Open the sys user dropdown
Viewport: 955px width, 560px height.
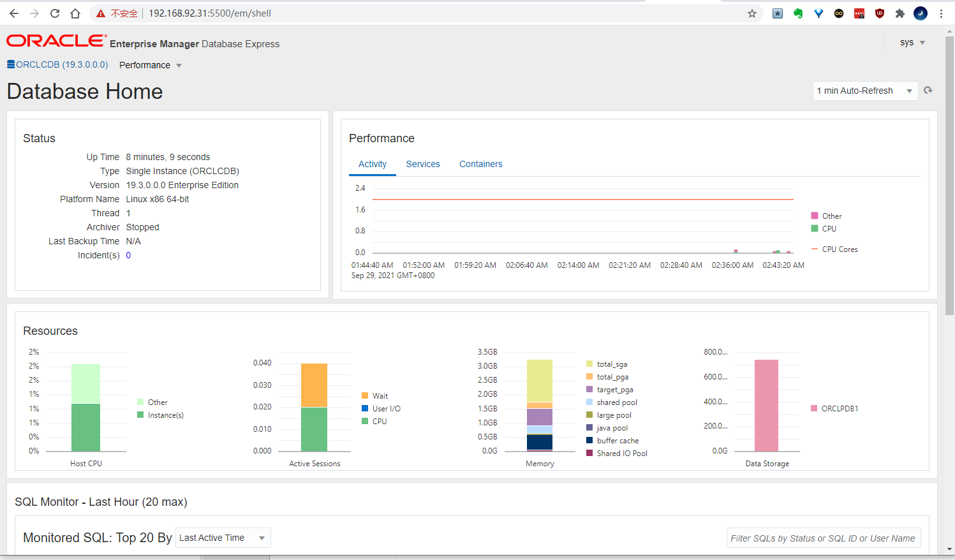[912, 42]
